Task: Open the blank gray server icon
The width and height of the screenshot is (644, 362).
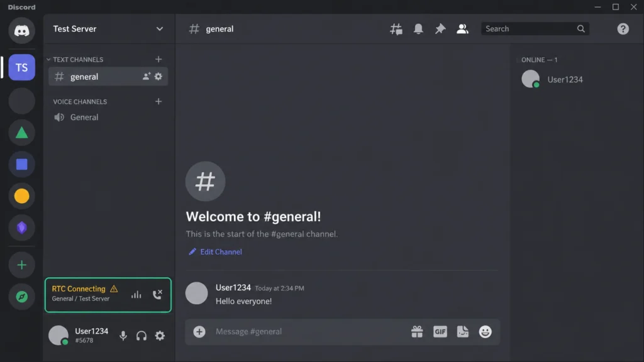Action: click(22, 101)
